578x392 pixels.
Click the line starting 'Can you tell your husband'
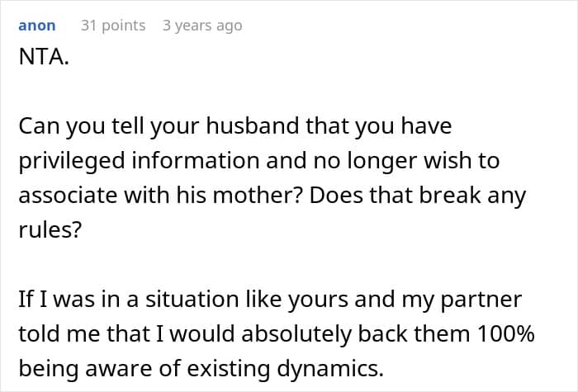[x=235, y=126]
